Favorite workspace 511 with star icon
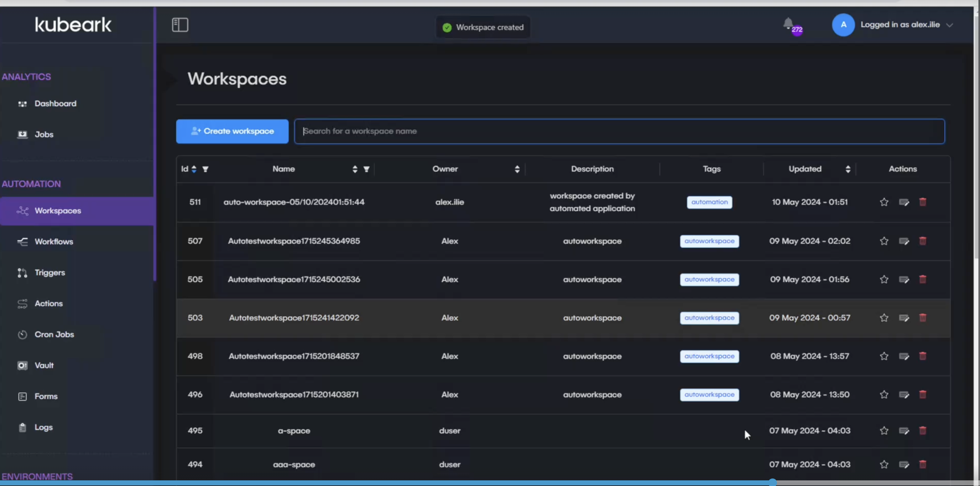 click(x=884, y=202)
